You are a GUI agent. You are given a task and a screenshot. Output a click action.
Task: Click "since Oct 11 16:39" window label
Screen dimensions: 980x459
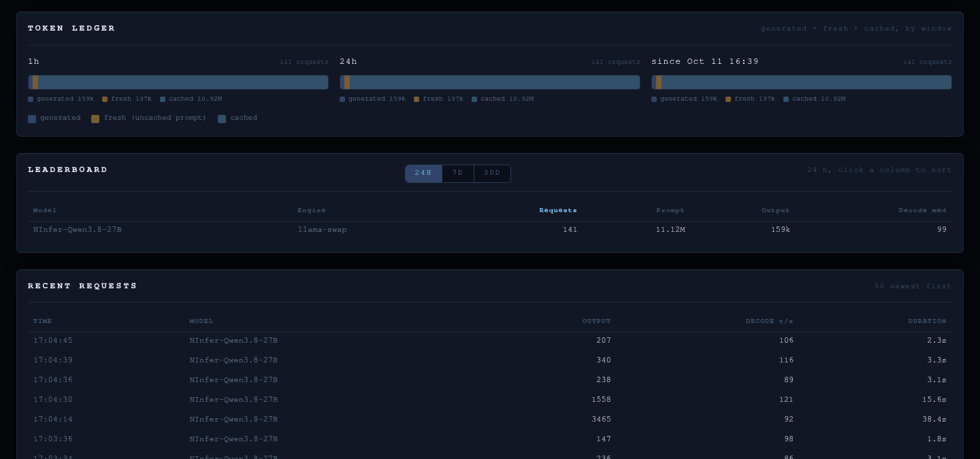[705, 62]
